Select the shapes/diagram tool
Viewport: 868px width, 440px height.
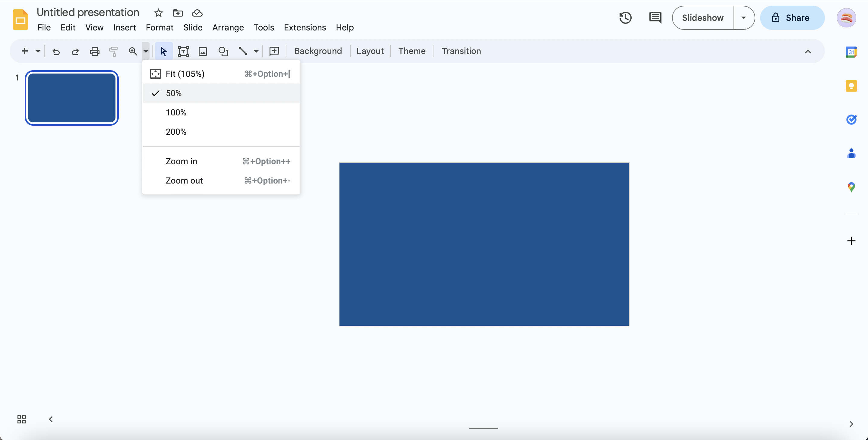point(223,51)
